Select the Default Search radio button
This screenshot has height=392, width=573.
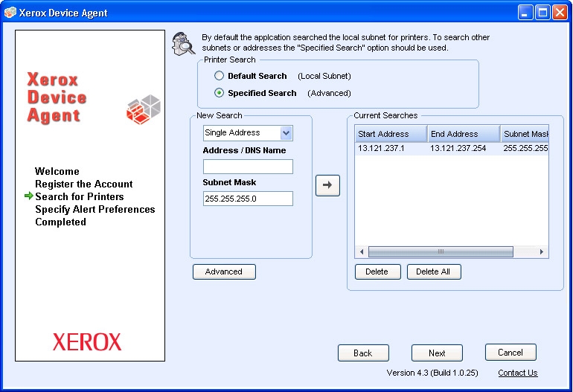219,76
